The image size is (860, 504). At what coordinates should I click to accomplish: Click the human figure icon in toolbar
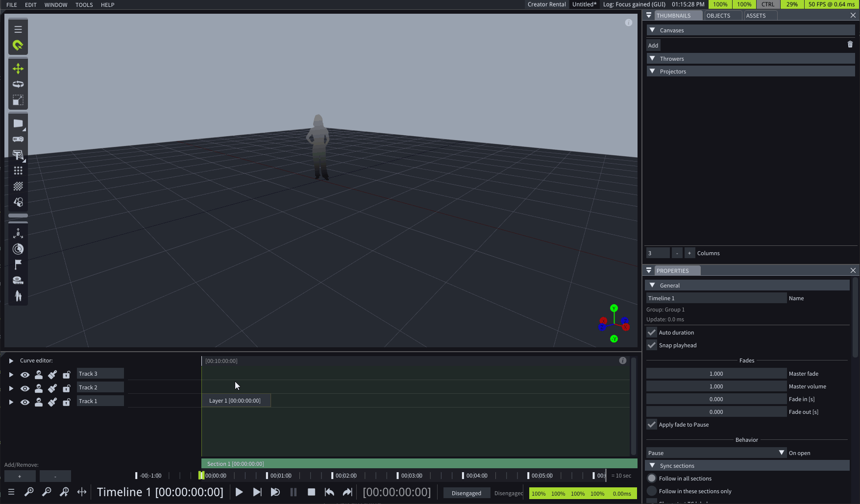(x=18, y=296)
